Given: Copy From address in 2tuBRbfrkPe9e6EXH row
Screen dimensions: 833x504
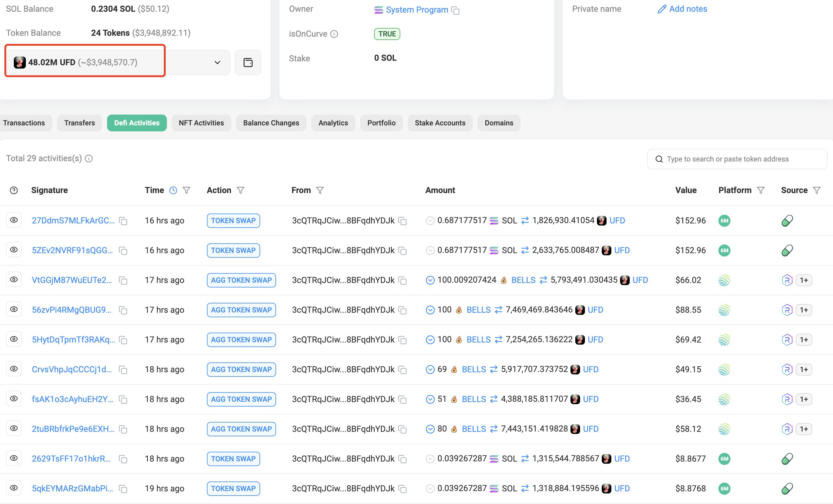Looking at the screenshot, I should (402, 429).
